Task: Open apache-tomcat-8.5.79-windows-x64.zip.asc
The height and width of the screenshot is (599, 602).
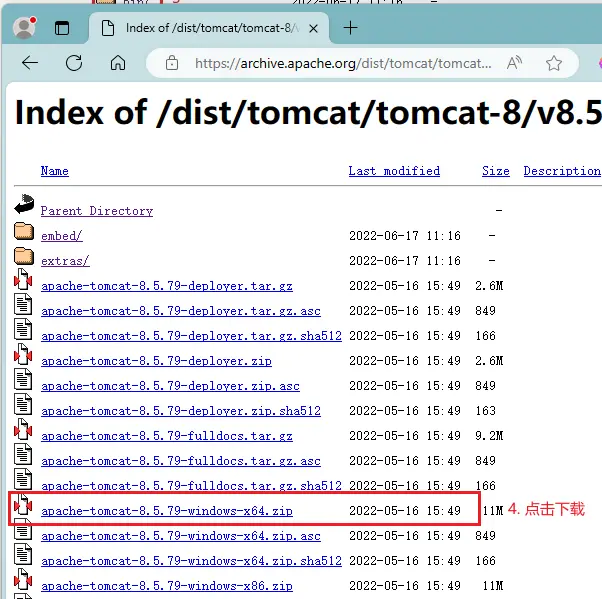Action: (181, 536)
